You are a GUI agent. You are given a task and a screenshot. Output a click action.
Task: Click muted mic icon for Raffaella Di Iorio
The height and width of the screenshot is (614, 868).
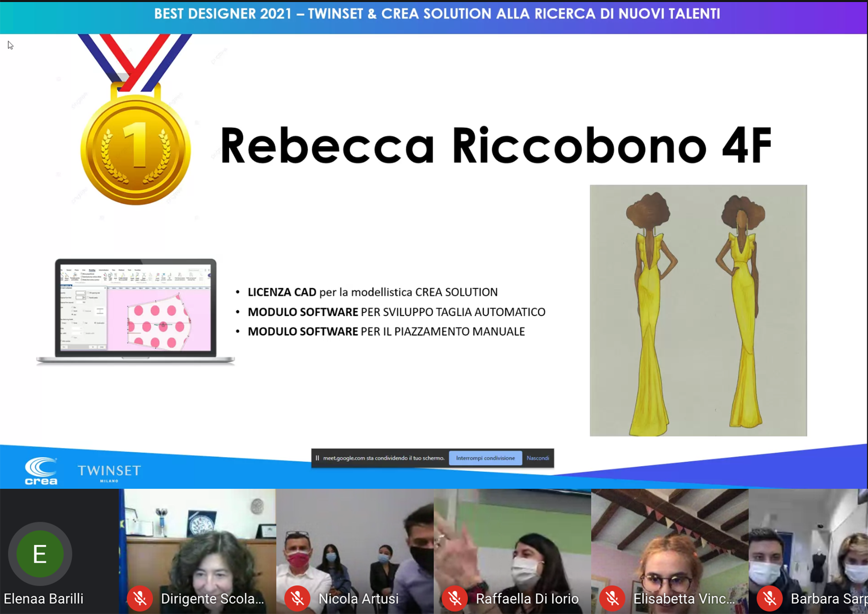click(455, 598)
